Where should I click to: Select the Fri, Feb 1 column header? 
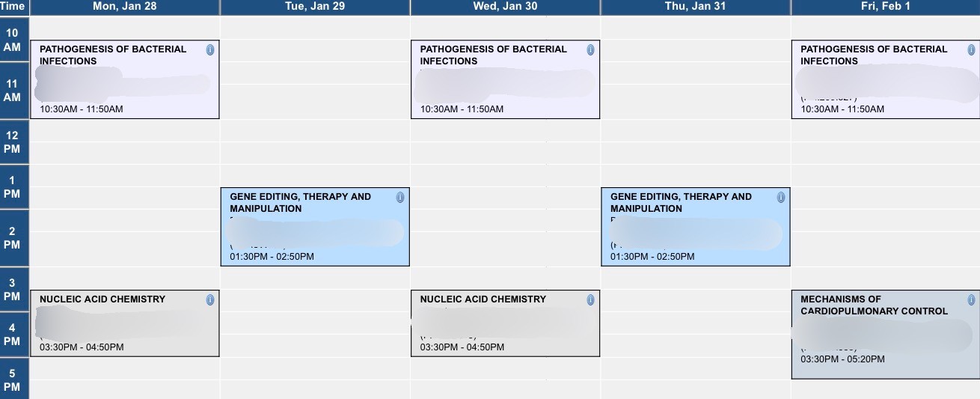[x=886, y=7]
